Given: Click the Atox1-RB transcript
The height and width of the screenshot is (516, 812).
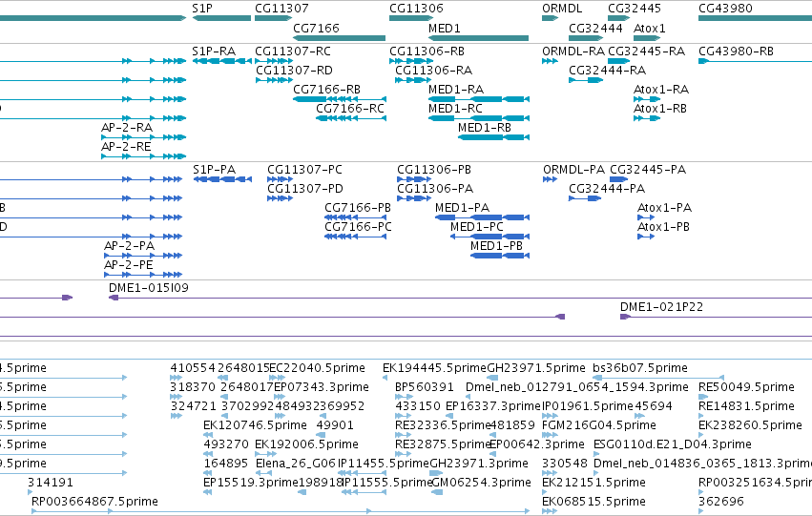Looking at the screenshot, I should tap(647, 118).
